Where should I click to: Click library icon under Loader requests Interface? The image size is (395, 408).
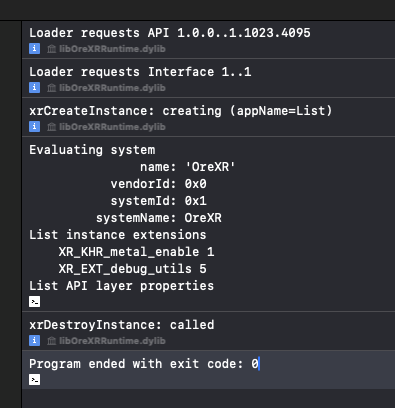pyautogui.click(x=51, y=88)
